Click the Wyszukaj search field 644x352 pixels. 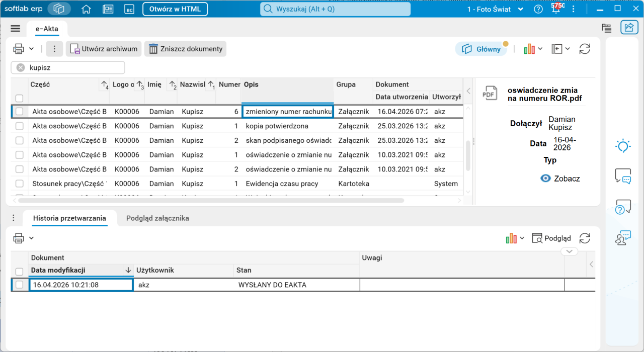[x=335, y=9]
